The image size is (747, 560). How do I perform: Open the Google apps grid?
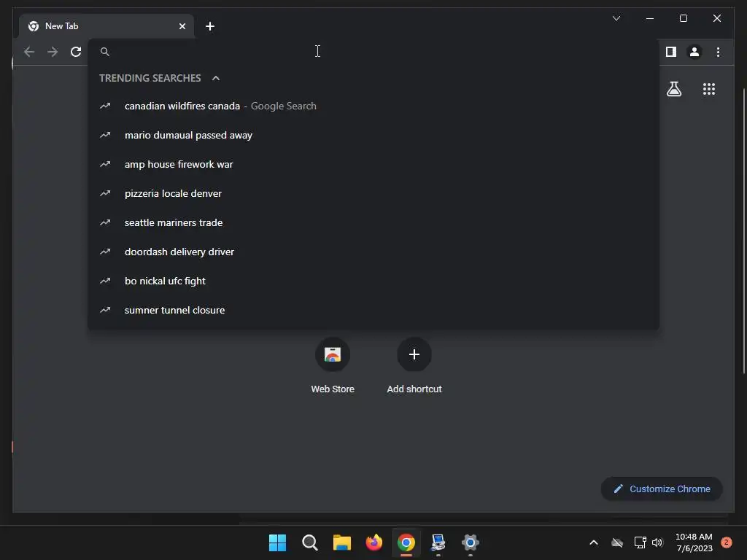pos(709,89)
